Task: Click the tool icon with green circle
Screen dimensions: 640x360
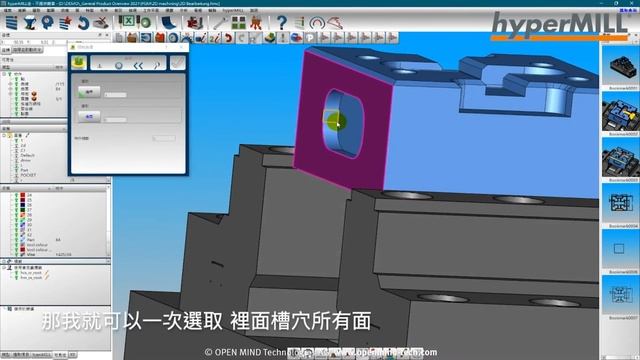Action: click(x=144, y=22)
